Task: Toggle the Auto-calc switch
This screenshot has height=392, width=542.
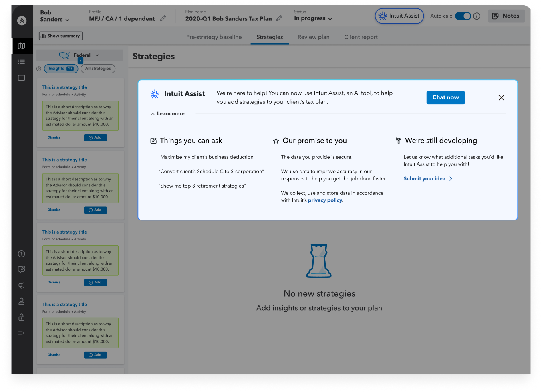Action: click(463, 16)
